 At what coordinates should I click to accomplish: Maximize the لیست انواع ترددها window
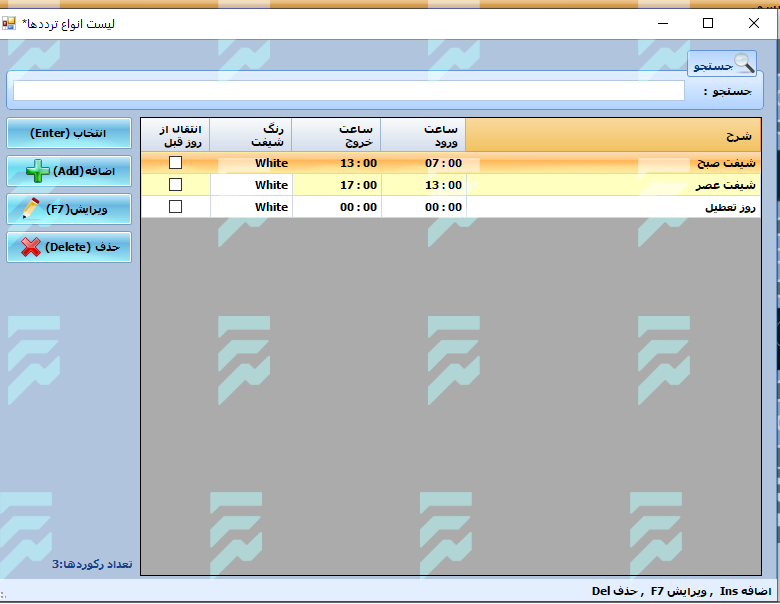(x=708, y=22)
